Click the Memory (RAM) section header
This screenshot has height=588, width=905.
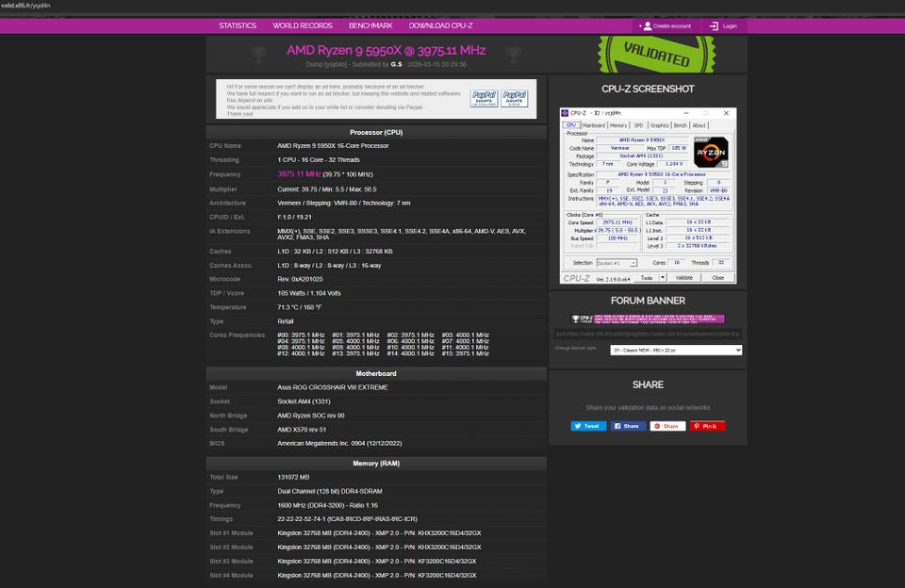376,464
